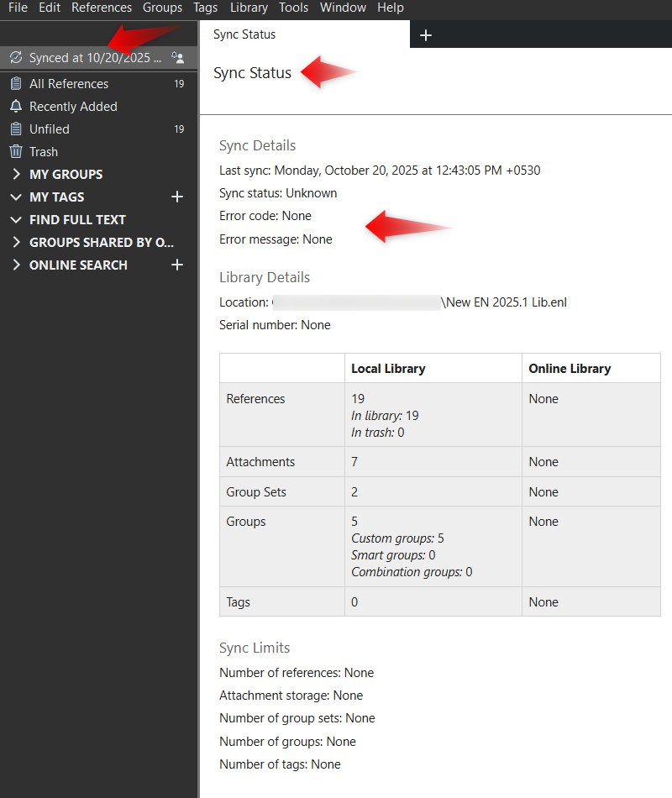672x798 pixels.
Task: Open a new tab with the plus button
Action: pyautogui.click(x=425, y=34)
